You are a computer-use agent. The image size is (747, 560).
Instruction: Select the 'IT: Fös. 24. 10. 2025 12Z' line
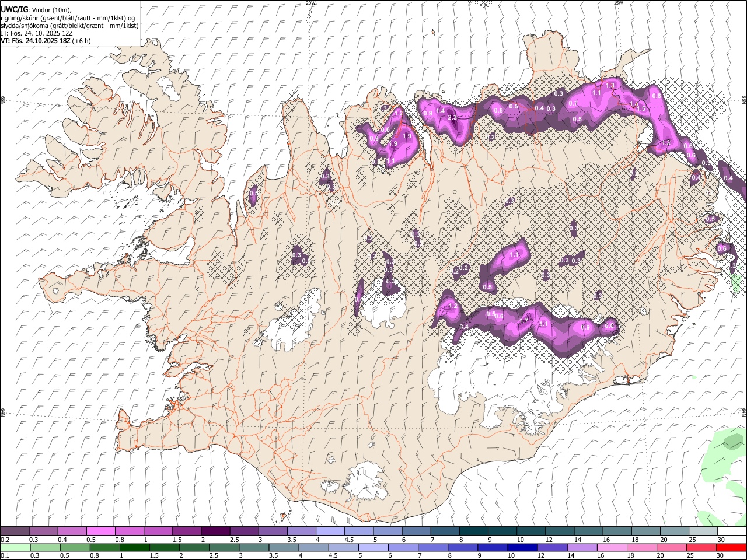pyautogui.click(x=38, y=33)
